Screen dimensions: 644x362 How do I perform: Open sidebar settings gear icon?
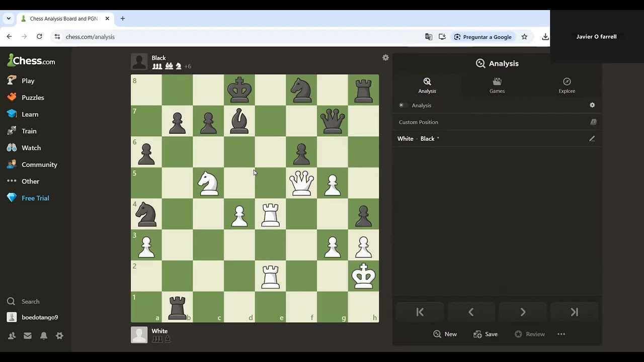(59, 336)
